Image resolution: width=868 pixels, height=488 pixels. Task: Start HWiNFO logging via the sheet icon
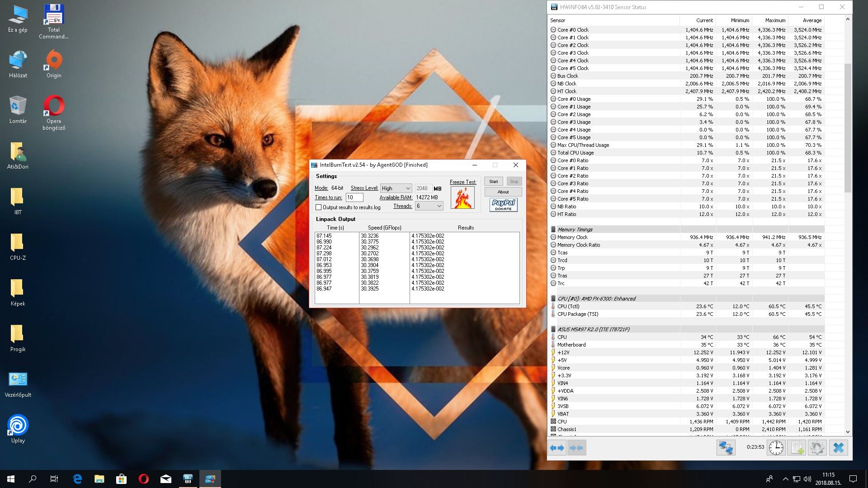[x=796, y=448]
